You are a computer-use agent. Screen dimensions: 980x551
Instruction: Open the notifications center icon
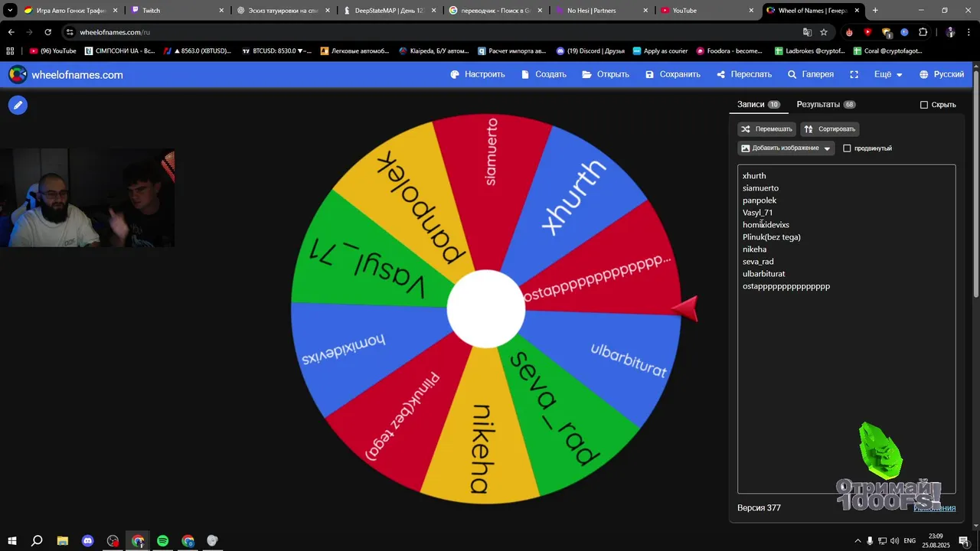(964, 541)
